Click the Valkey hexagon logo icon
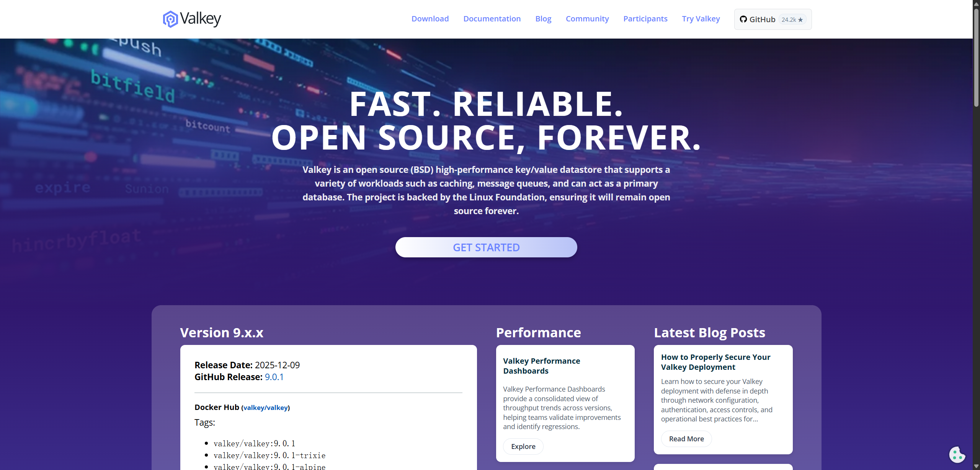The image size is (980, 470). 170,19
